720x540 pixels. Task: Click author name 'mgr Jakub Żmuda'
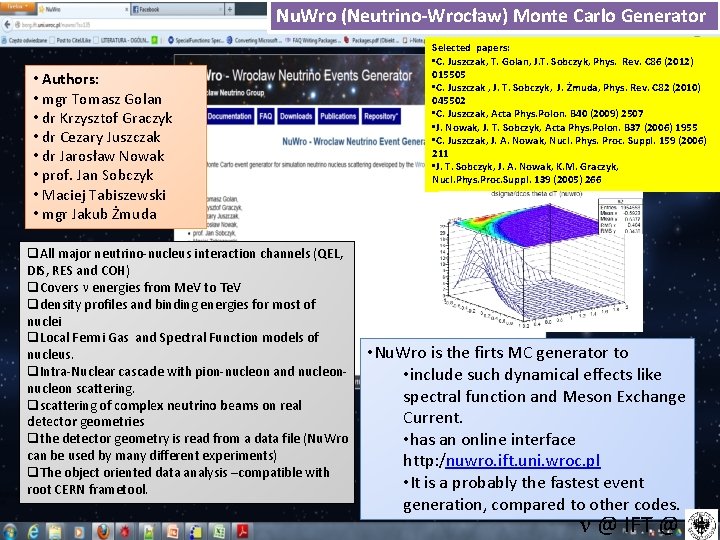[99, 214]
